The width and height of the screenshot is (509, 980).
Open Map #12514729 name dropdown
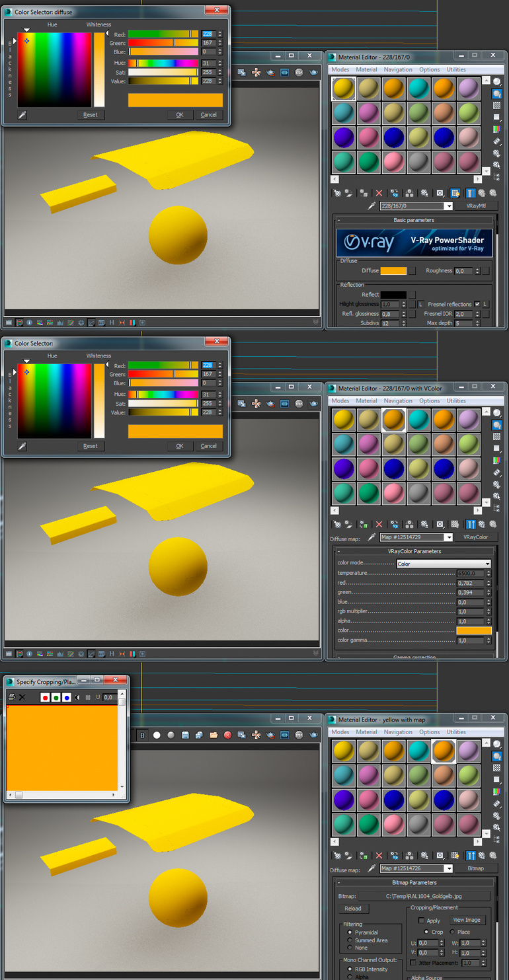[449, 537]
